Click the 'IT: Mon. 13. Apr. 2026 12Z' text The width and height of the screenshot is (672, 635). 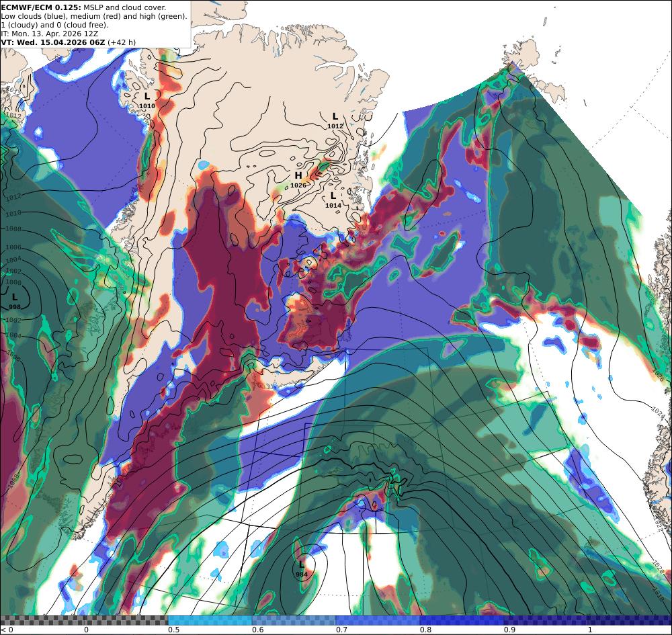pyautogui.click(x=49, y=34)
